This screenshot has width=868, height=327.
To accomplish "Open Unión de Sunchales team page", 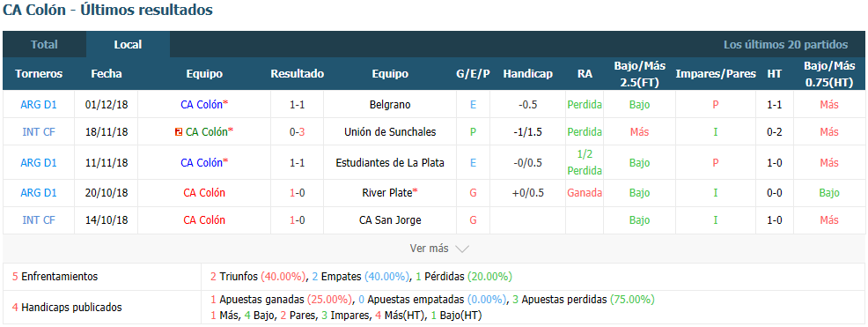I will click(390, 132).
